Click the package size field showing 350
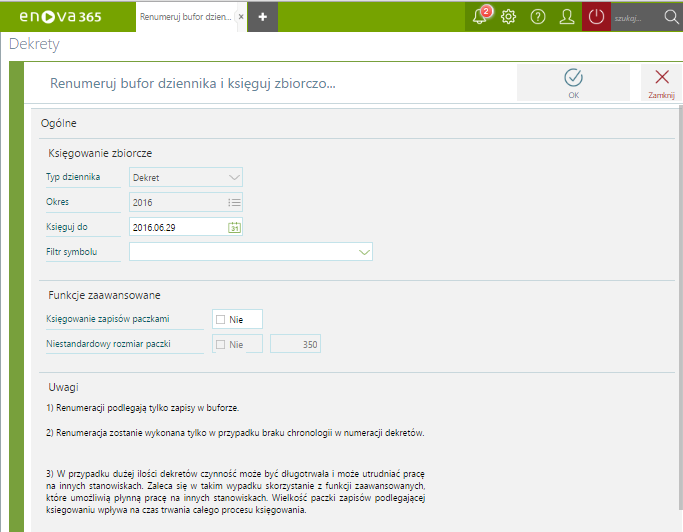The width and height of the screenshot is (683, 532). [x=295, y=344]
